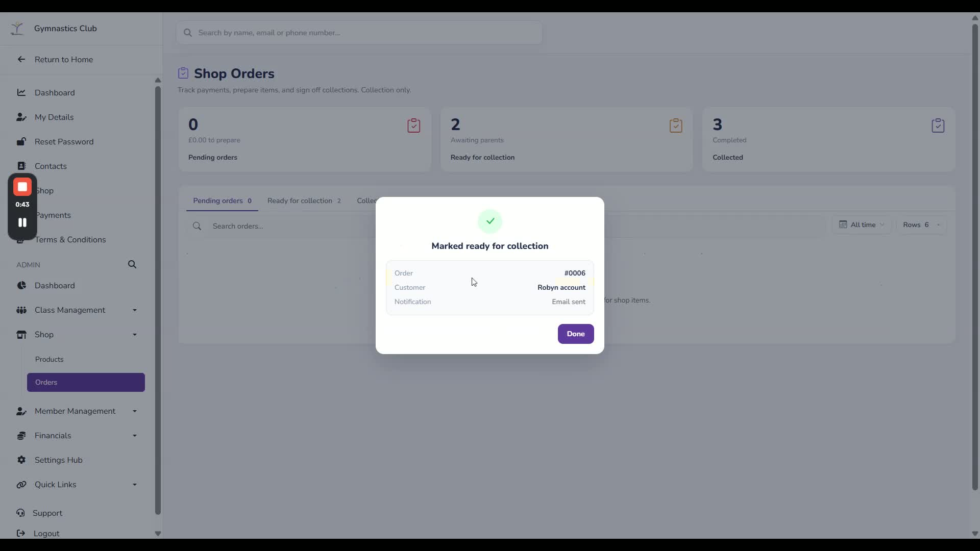Click the Return to Home arrow icon
Viewport: 980px width, 551px height.
tap(21, 59)
